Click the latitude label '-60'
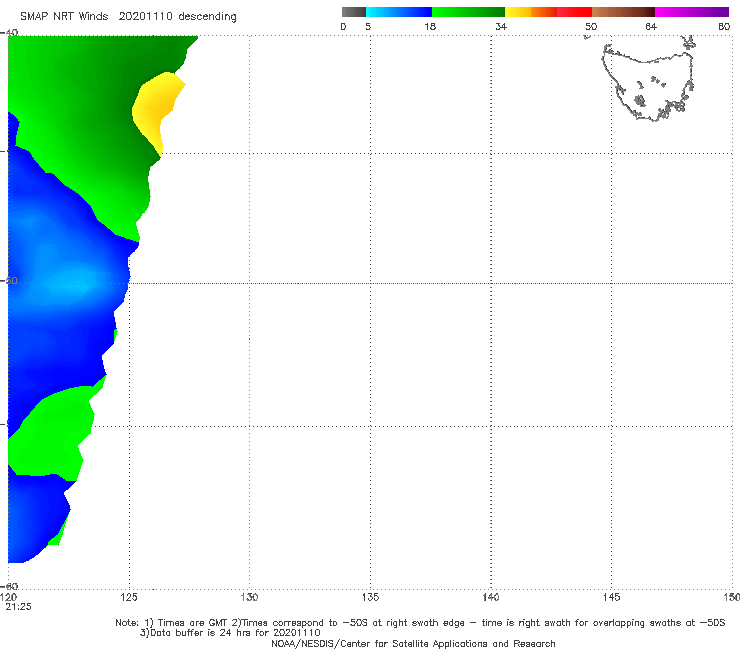The width and height of the screenshot is (740, 650). 10,586
